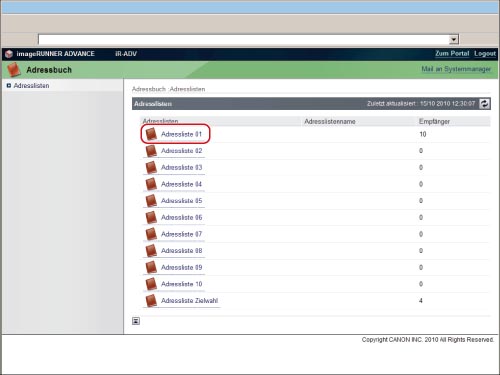Open Adressliste 07 link
Image resolution: width=500 pixels, height=375 pixels.
[182, 234]
